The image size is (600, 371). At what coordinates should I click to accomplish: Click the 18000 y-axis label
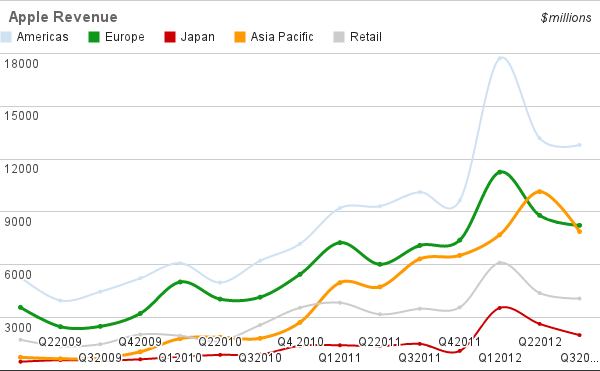pos(21,63)
